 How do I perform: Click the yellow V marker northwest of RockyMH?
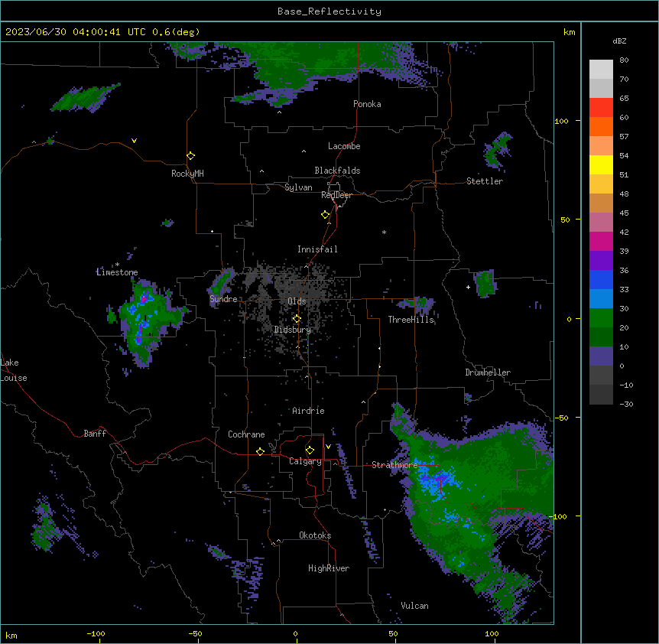(x=134, y=141)
